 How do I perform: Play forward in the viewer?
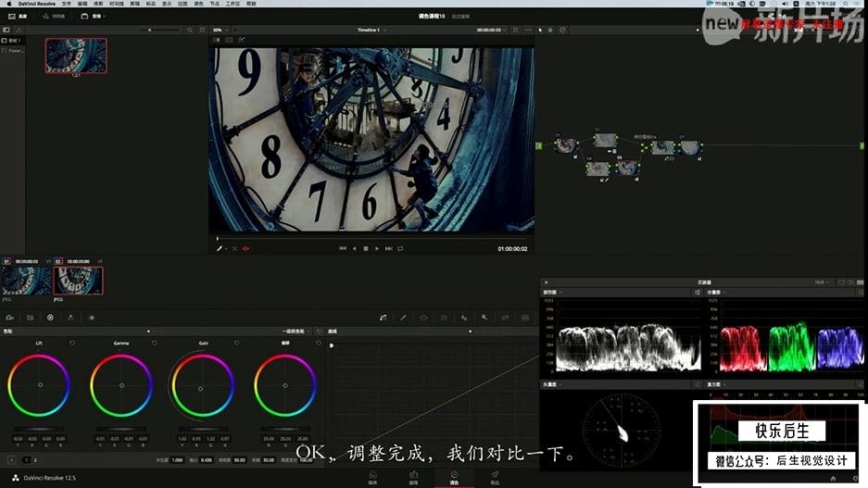[x=377, y=249]
